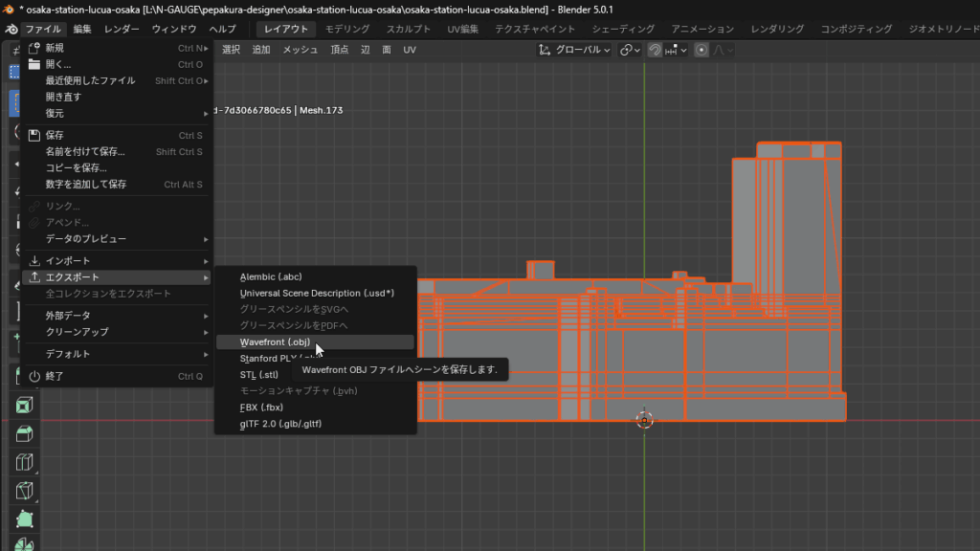Click the Blender logo icon
980x551 pixels.
pyautogui.click(x=11, y=29)
